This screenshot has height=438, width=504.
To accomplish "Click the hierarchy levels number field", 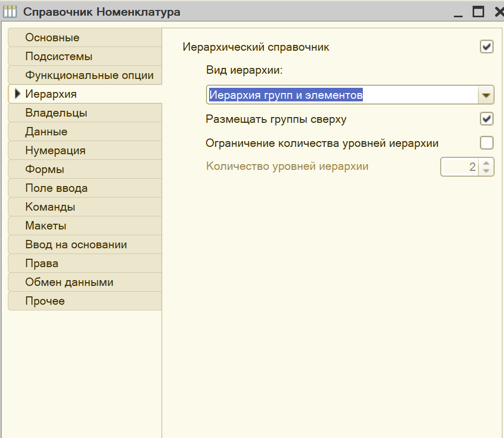I will (460, 167).
